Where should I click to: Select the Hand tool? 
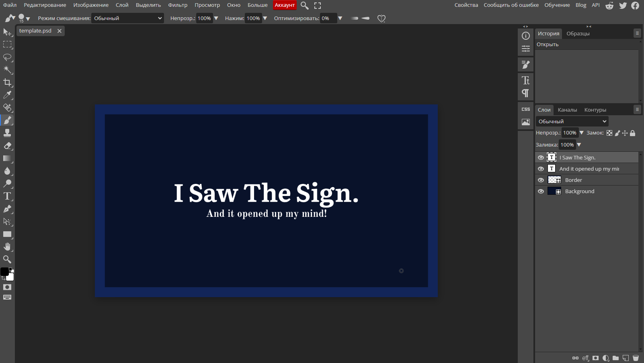click(x=7, y=247)
